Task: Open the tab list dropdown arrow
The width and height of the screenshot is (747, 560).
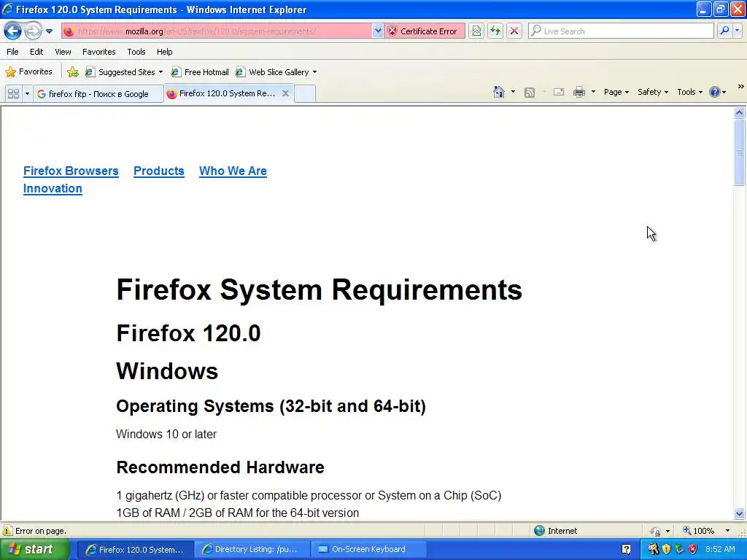Action: (x=27, y=94)
